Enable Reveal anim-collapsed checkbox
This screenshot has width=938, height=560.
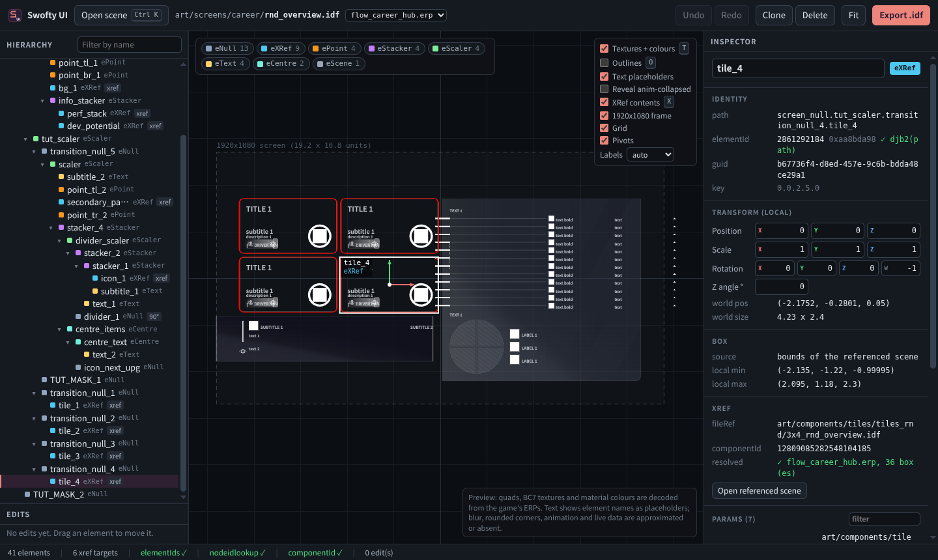[604, 89]
